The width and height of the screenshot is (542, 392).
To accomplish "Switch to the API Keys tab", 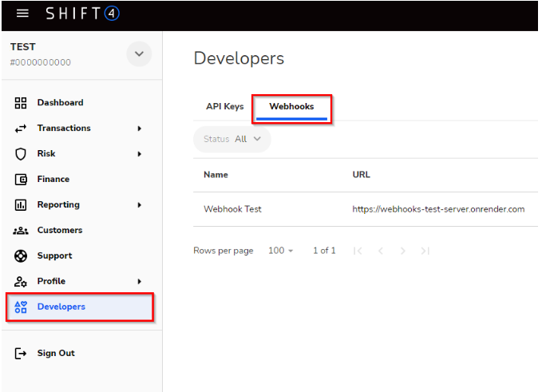I will (x=224, y=107).
